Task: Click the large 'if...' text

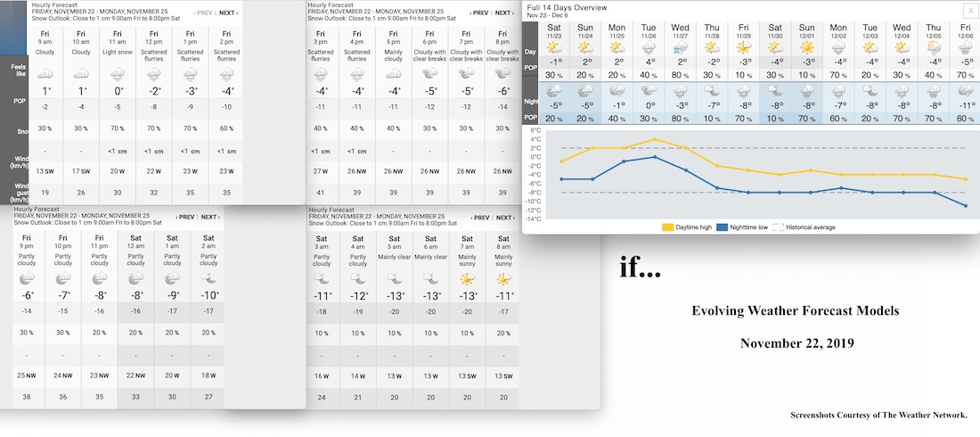Action: (640, 268)
